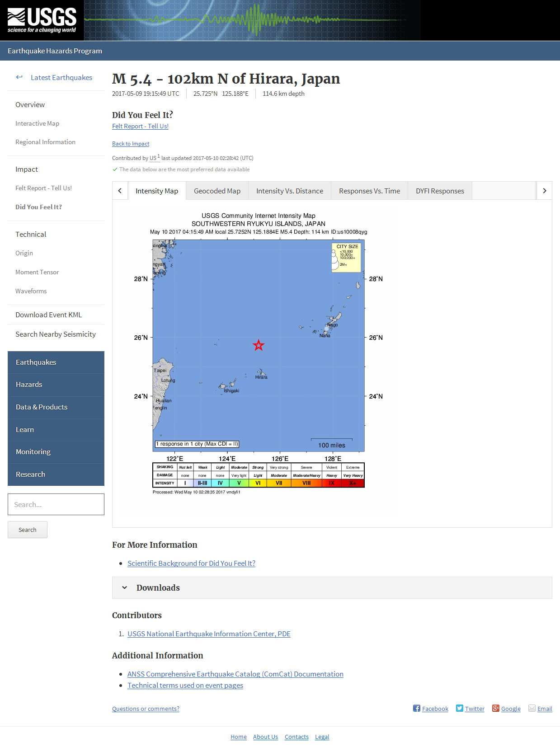This screenshot has width=560, height=747.
Task: Select Intensity Vs. Distance tab
Action: [x=290, y=191]
